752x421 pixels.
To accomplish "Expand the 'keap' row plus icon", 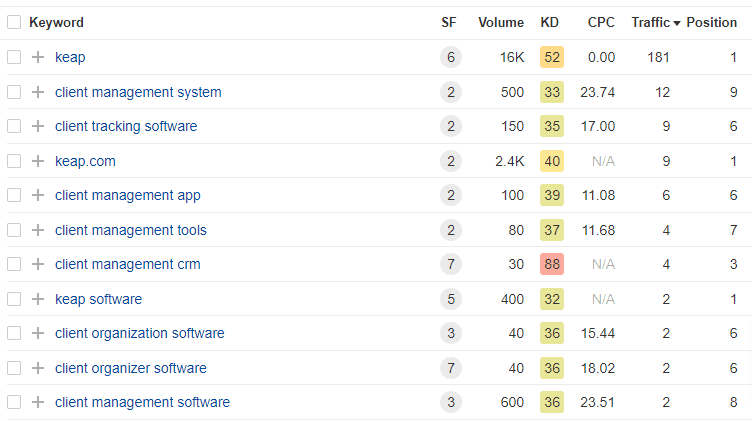I will [x=38, y=57].
